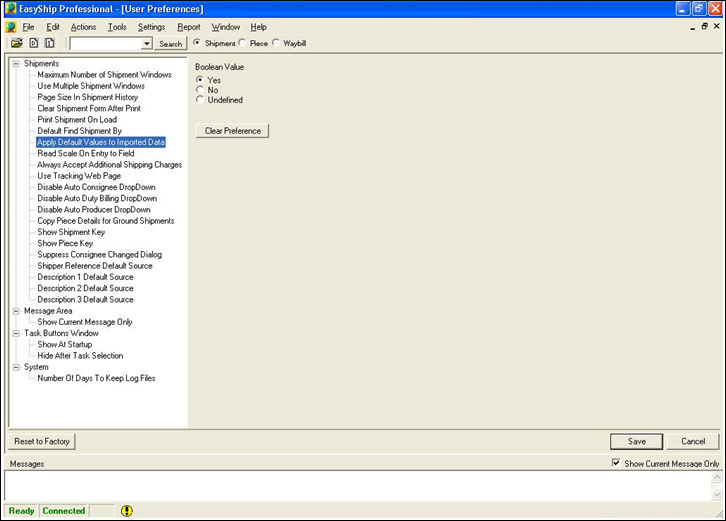This screenshot has height=521, width=726.
Task: Open the Actions menu
Action: pyautogui.click(x=83, y=27)
